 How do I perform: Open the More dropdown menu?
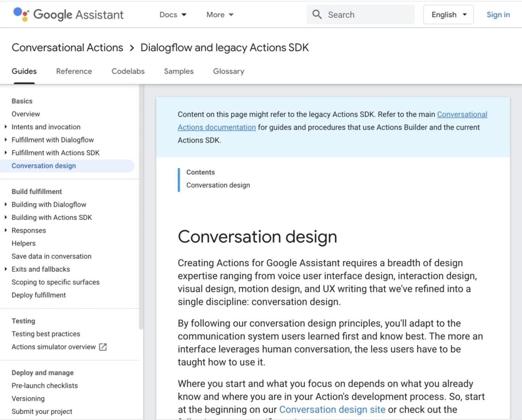(x=220, y=14)
